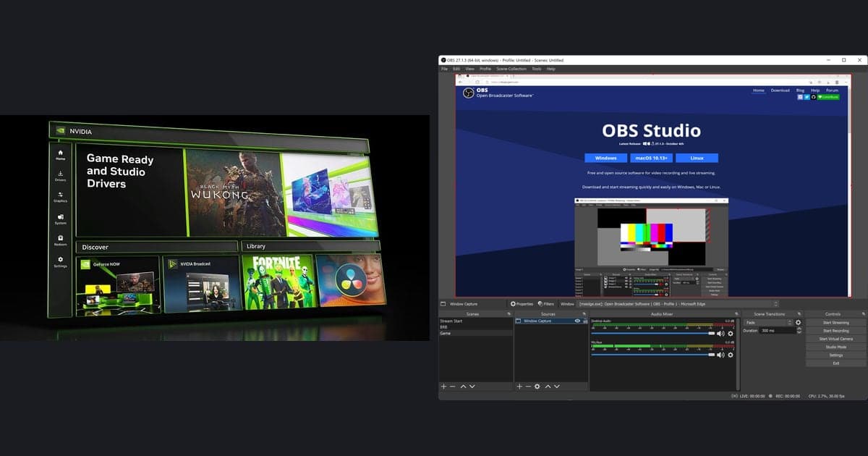This screenshot has height=456, width=868.
Task: Pop out the Scenes dock icon
Action: coord(509,314)
